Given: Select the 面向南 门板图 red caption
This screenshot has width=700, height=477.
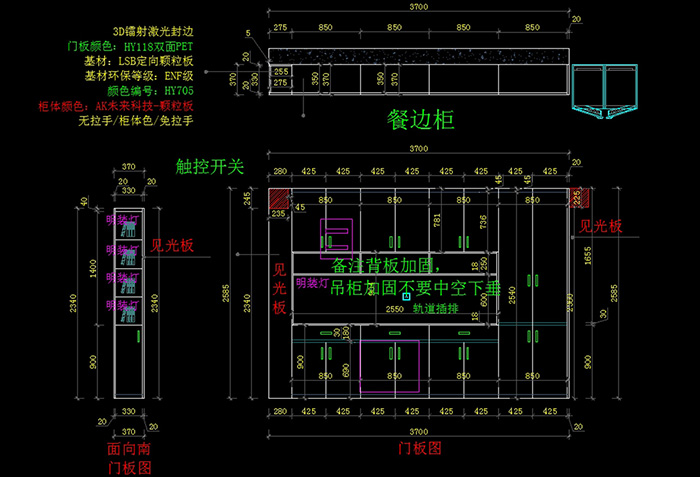Looking at the screenshot, I should pos(128,459).
